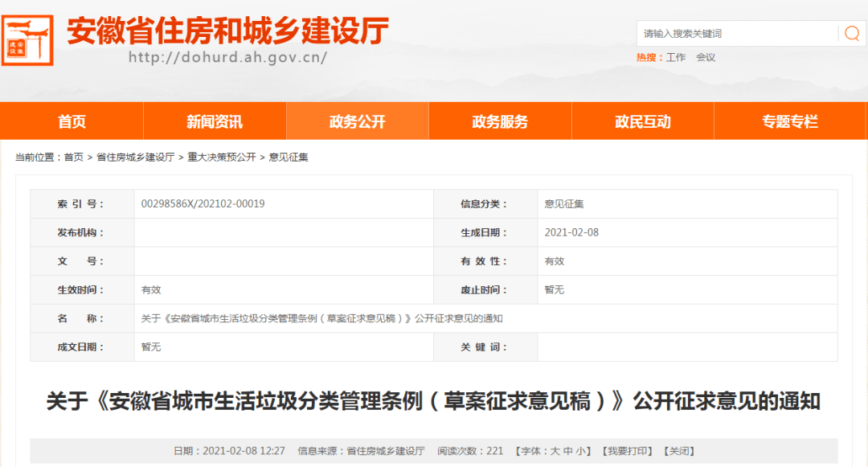Select the 有效性 value 有效
868x467 pixels.
pos(554,261)
